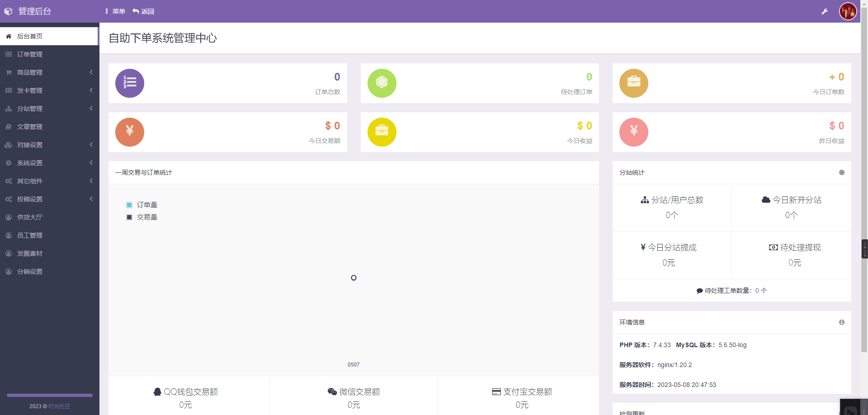868x415 pixels.
Task: Select 后台首页 in the sidebar
Action: (x=29, y=36)
